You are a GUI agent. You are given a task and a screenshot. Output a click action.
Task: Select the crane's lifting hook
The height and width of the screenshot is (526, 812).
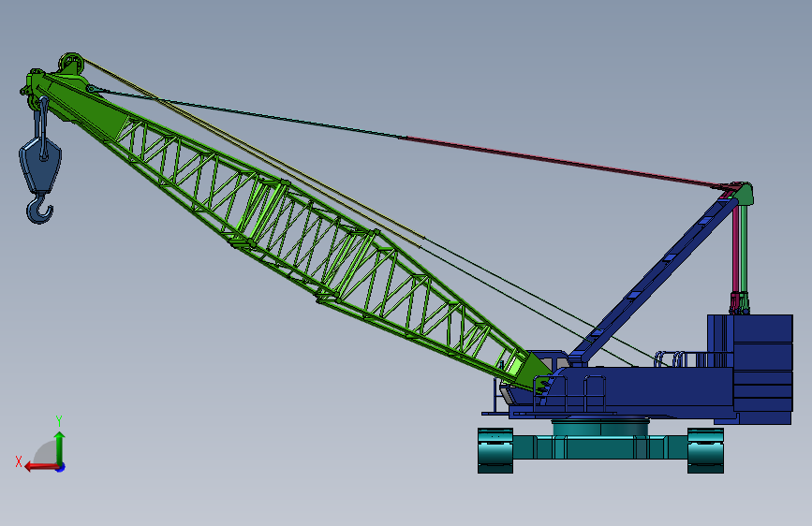[x=39, y=208]
